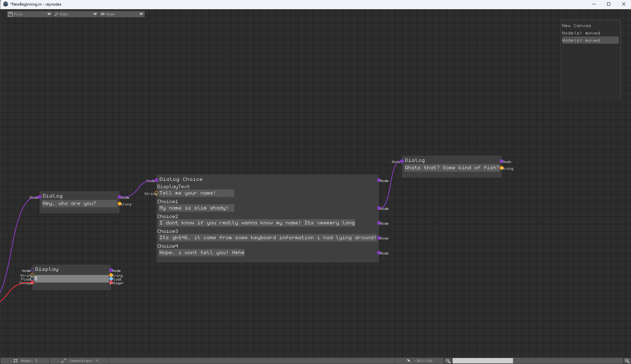Click the Nodes count icon in status bar

coord(15,361)
